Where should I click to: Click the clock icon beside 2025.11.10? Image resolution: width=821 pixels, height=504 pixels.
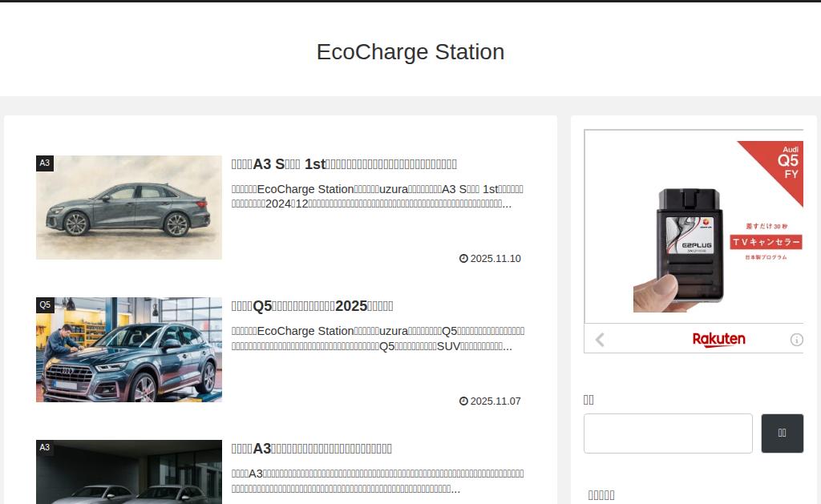(463, 258)
